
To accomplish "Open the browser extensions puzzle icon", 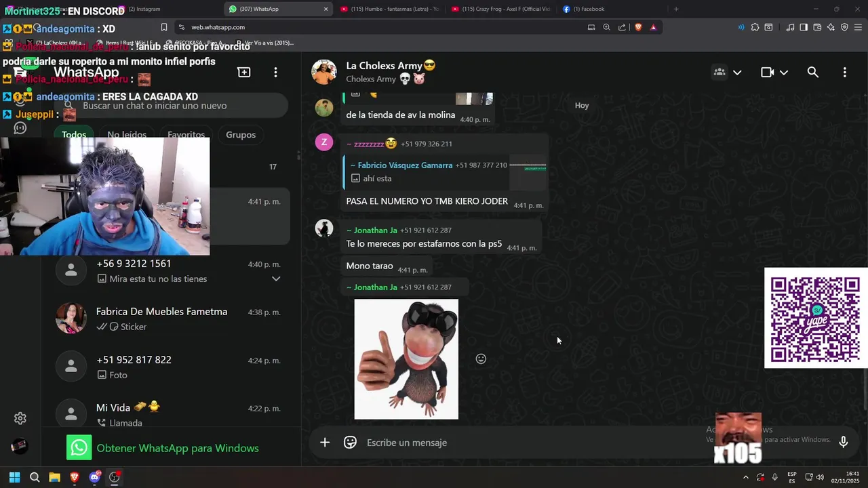I will coord(755,27).
